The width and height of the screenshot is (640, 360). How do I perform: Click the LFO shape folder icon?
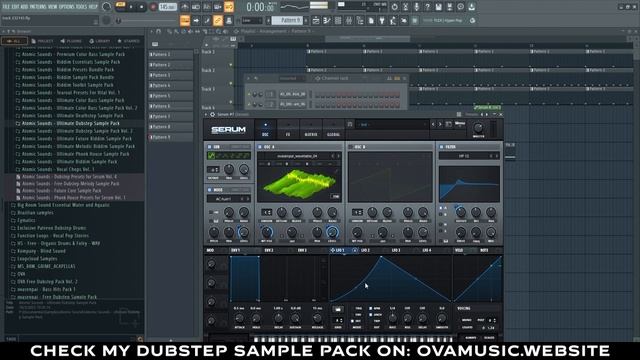click(338, 309)
